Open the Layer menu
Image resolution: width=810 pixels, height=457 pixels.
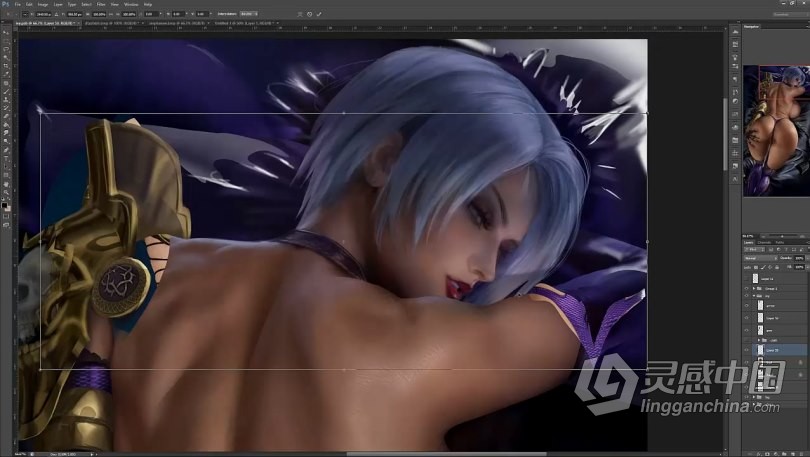tap(58, 4)
